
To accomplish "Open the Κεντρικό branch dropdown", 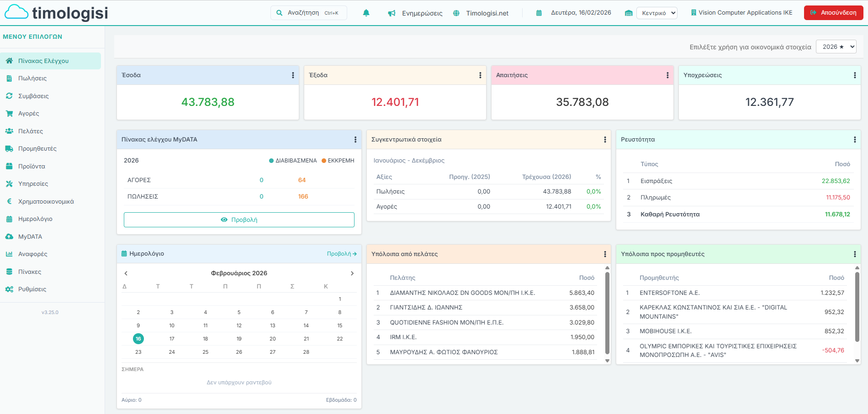I will pyautogui.click(x=656, y=13).
